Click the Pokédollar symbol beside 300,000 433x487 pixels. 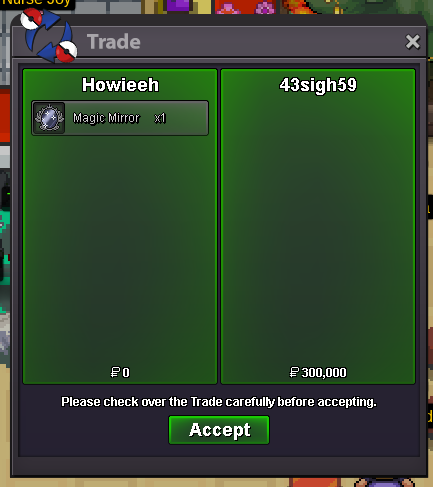(294, 372)
